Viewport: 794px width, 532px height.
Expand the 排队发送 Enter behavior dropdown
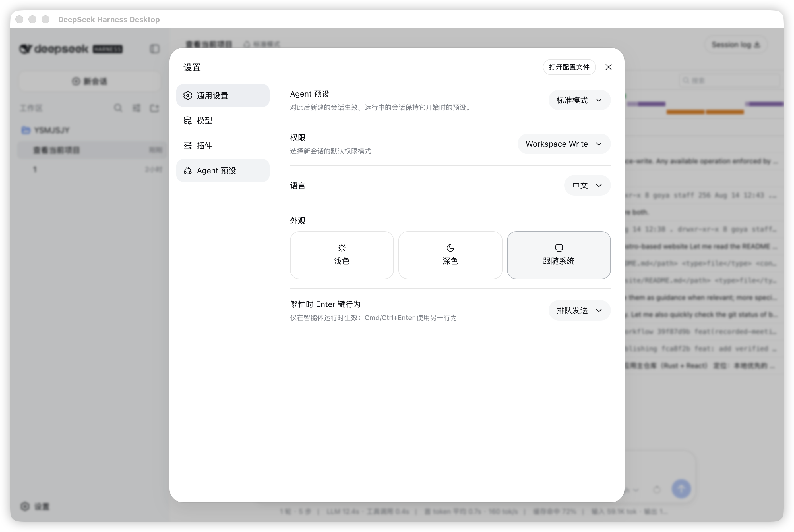pos(580,310)
